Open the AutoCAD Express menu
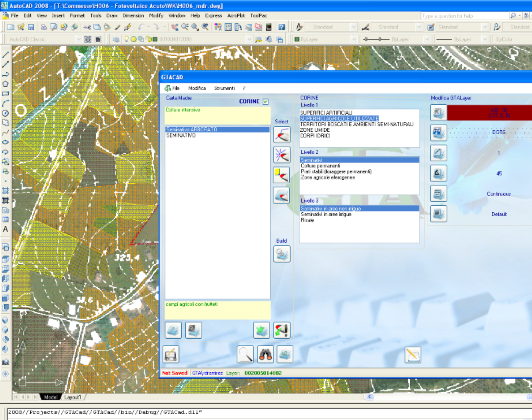Image resolution: width=532 pixels, height=420 pixels. 213,15
